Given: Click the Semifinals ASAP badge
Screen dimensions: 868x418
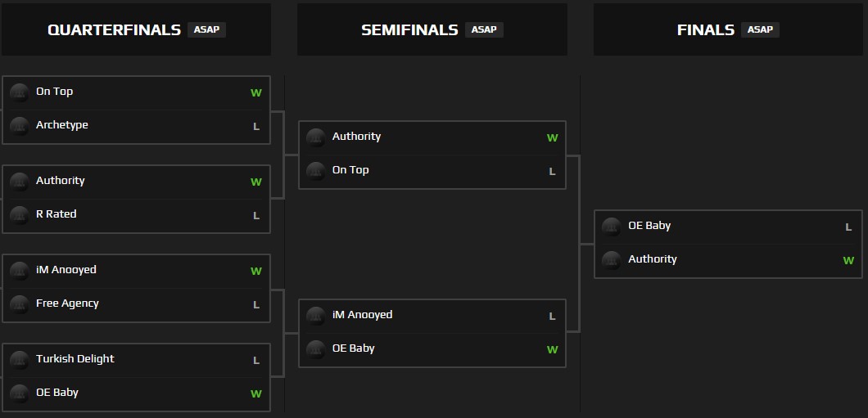Looking at the screenshot, I should tap(484, 29).
